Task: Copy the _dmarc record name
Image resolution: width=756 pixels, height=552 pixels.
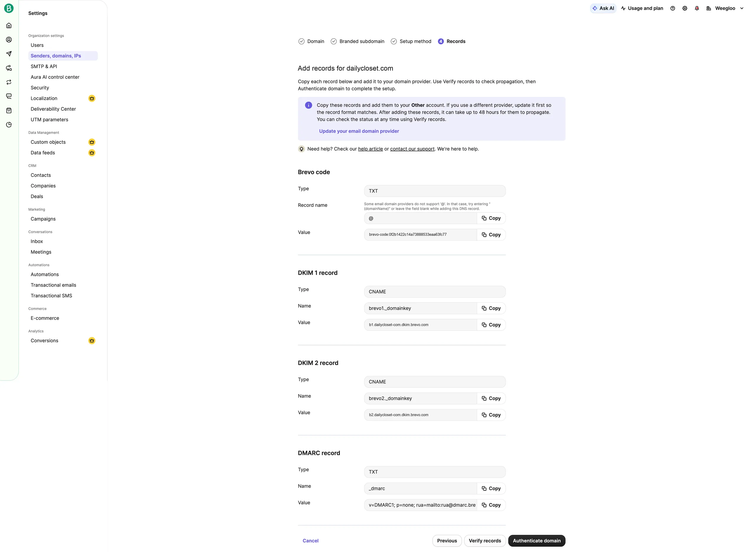Action: (491, 488)
